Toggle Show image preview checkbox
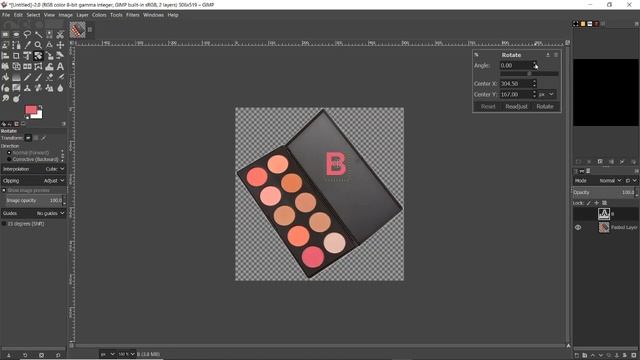640x360 pixels. (x=4, y=190)
